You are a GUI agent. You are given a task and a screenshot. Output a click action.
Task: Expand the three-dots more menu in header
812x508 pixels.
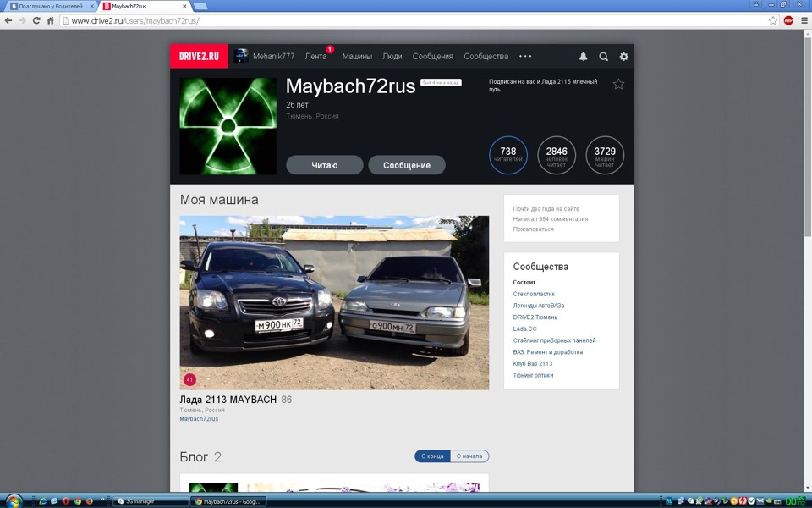point(525,56)
